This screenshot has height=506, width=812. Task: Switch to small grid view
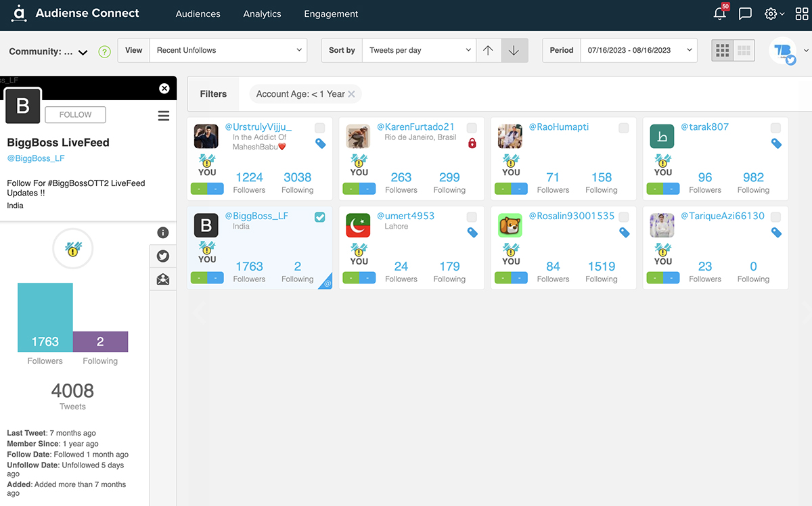coord(723,50)
